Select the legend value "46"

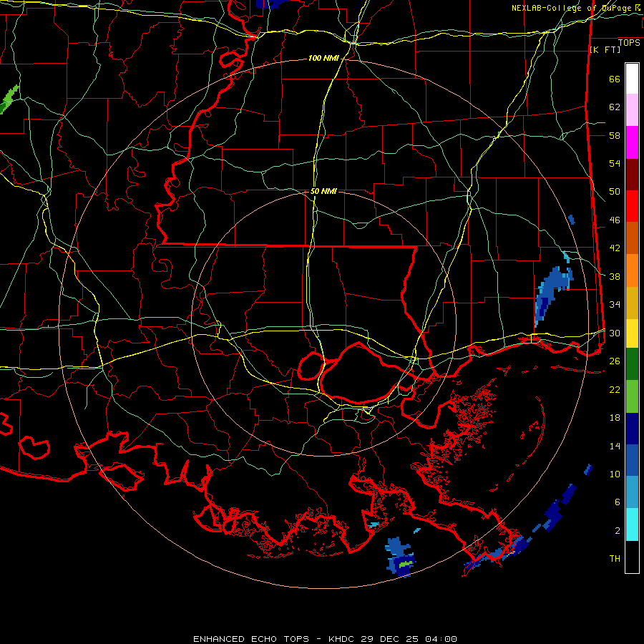[x=615, y=220]
